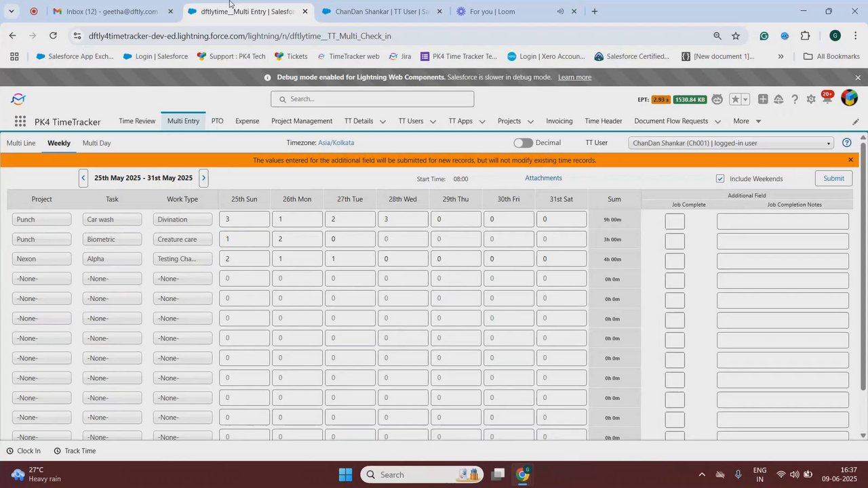Open Chrome from the taskbar
The height and width of the screenshot is (488, 868).
tap(523, 474)
